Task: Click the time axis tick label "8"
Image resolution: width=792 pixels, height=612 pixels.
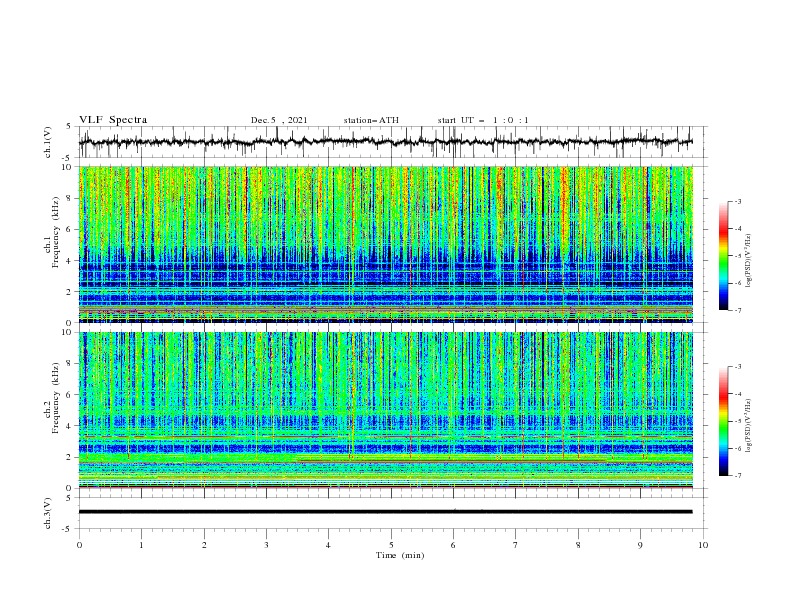Action: pyautogui.click(x=578, y=545)
